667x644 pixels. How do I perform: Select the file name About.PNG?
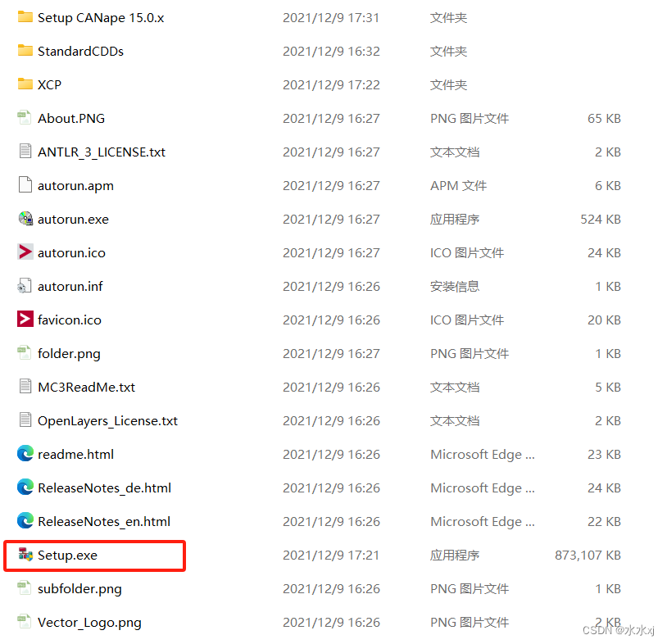(x=71, y=118)
